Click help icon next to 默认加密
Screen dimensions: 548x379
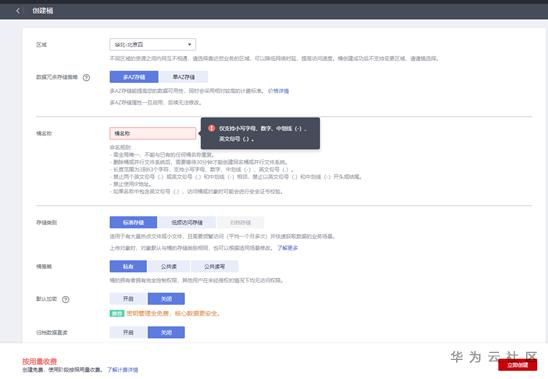pos(65,299)
